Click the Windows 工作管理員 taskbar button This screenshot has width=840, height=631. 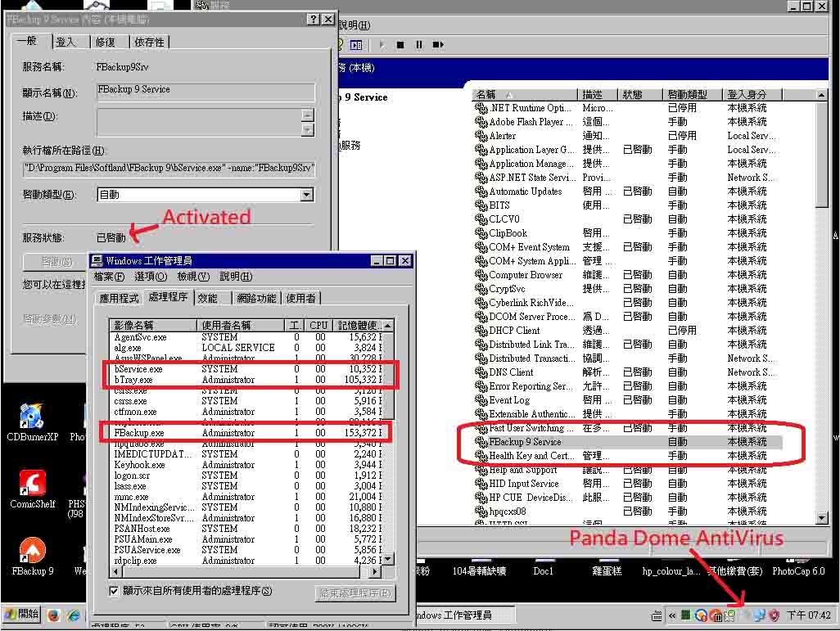(466, 615)
